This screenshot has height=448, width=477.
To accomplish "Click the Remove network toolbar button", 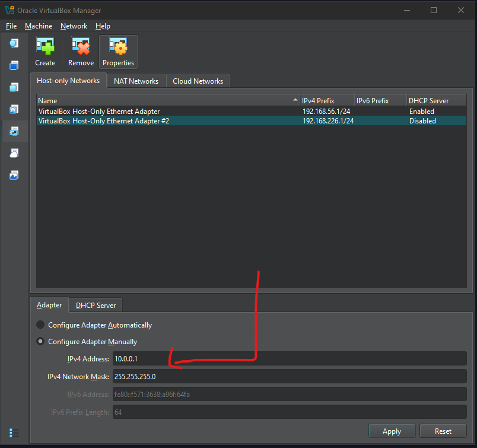I will pyautogui.click(x=81, y=52).
